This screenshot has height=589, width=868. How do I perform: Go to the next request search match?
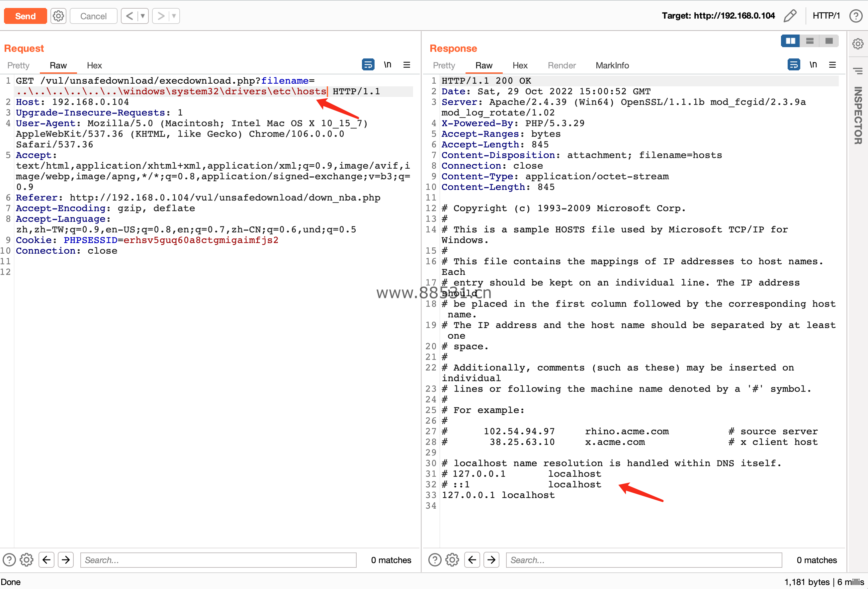click(66, 559)
